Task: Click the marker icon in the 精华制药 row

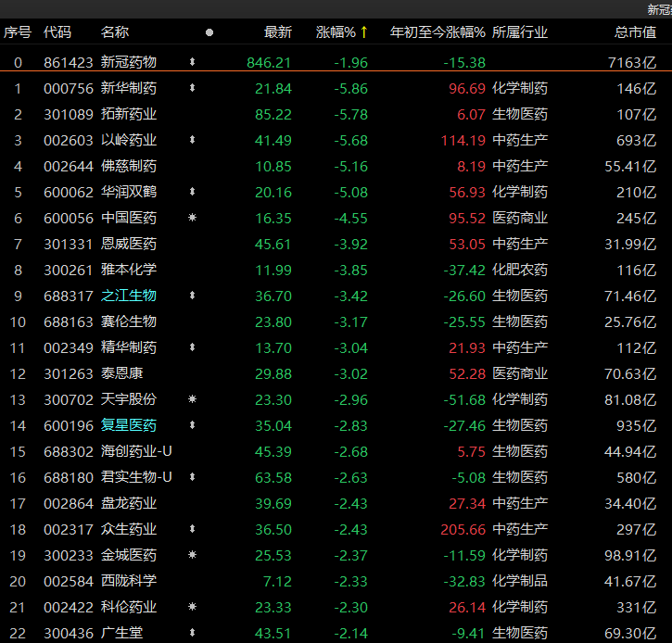Action: click(x=193, y=347)
